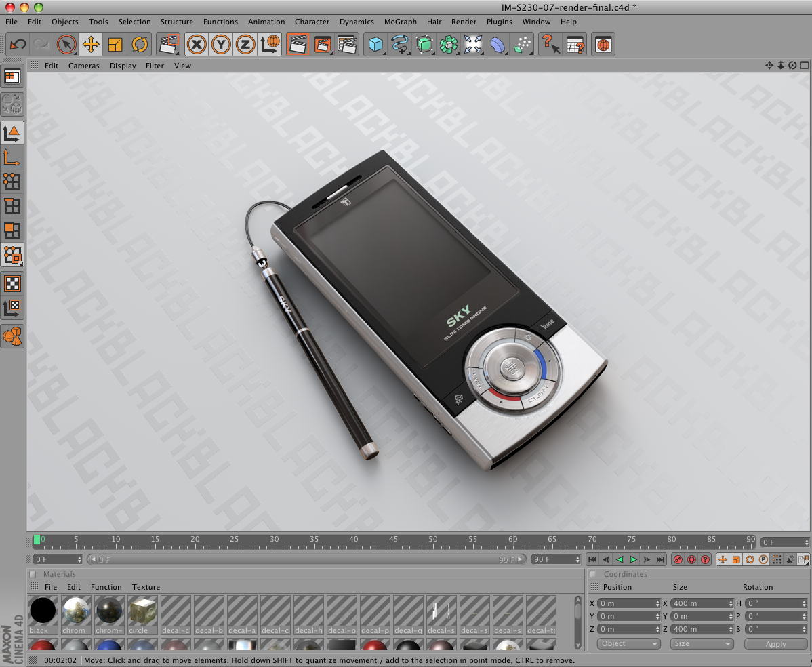Open the deformer Bend icon
Viewport: 812px width, 667px height.
coord(497,45)
